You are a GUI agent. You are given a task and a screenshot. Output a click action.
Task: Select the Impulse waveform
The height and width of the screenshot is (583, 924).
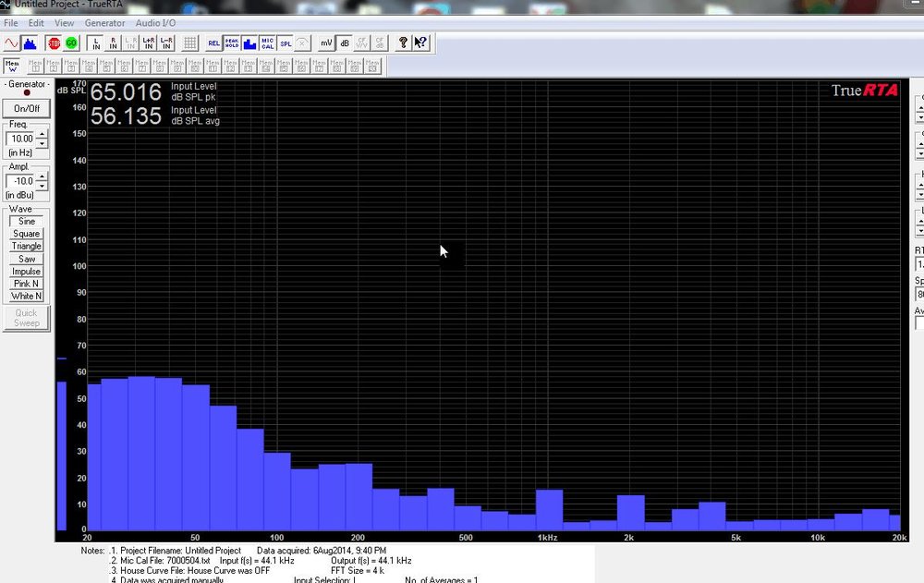27,271
